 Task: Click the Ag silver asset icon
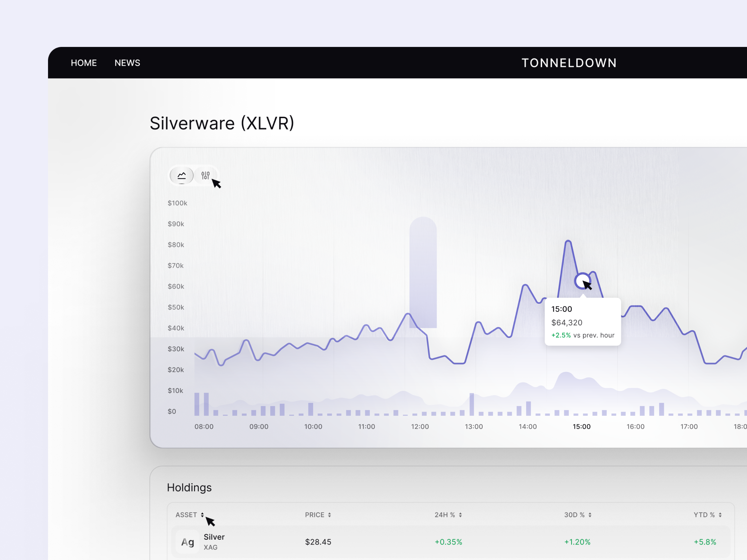187,542
